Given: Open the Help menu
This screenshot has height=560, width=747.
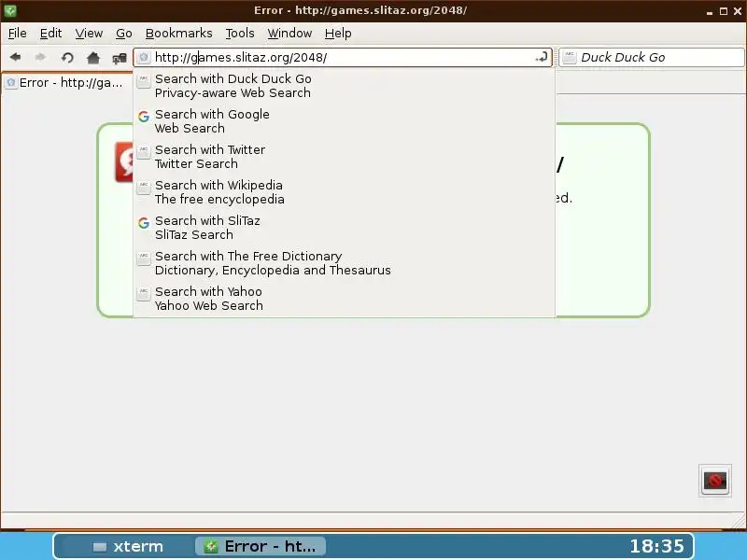Looking at the screenshot, I should tap(338, 34).
